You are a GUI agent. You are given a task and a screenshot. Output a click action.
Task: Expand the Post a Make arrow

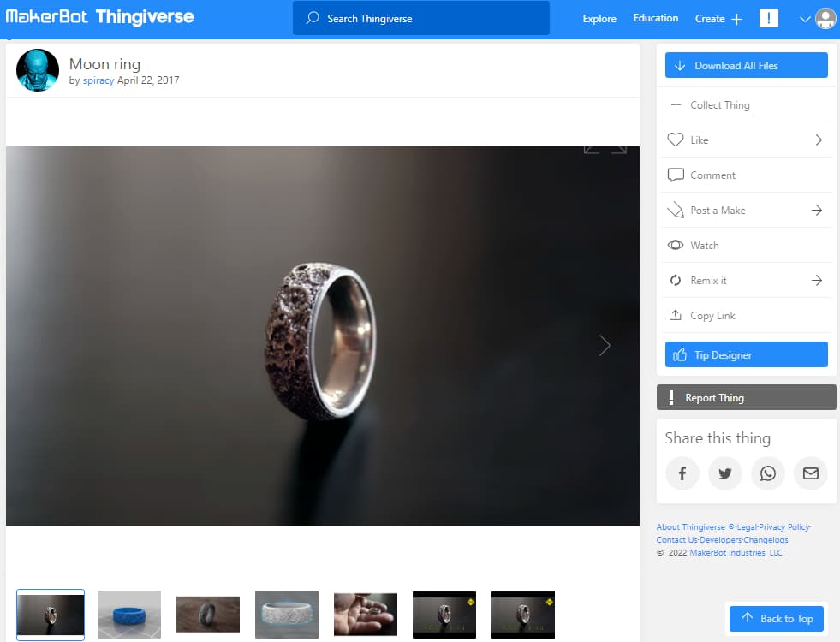[x=816, y=211]
